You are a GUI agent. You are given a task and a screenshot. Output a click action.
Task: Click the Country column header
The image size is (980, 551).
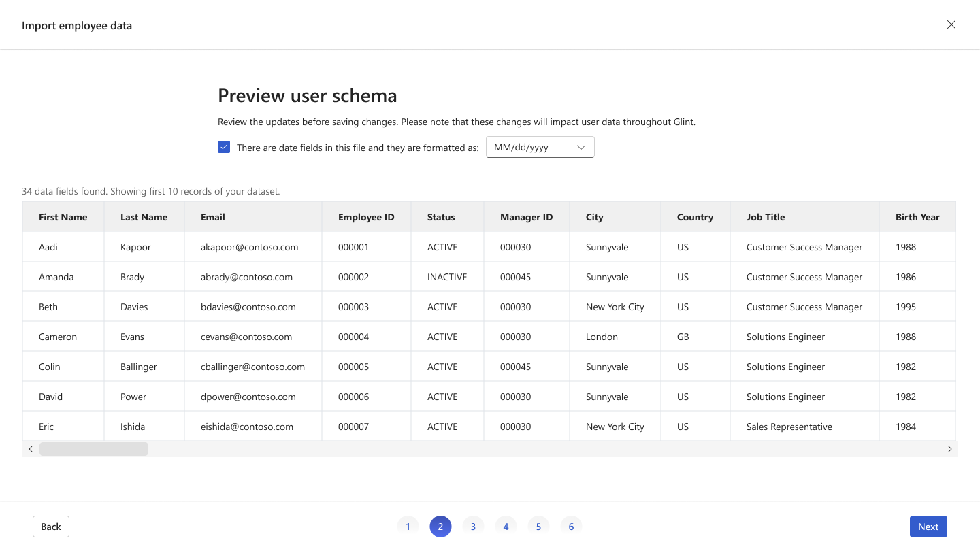pos(696,217)
